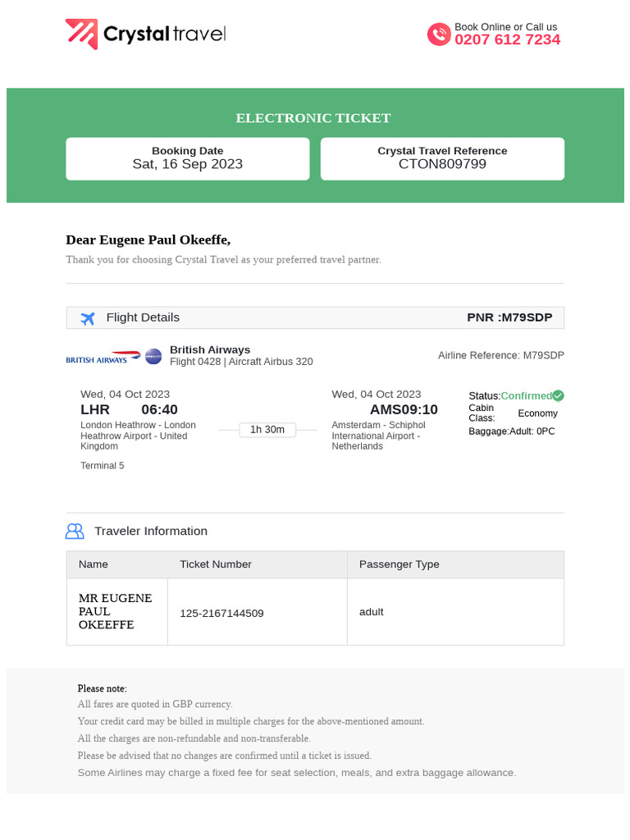
Task: Click the Name column header
Action: click(x=94, y=564)
